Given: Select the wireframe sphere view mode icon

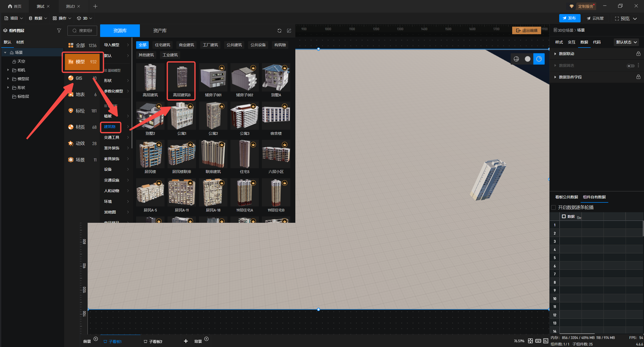Looking at the screenshot, I should (516, 59).
